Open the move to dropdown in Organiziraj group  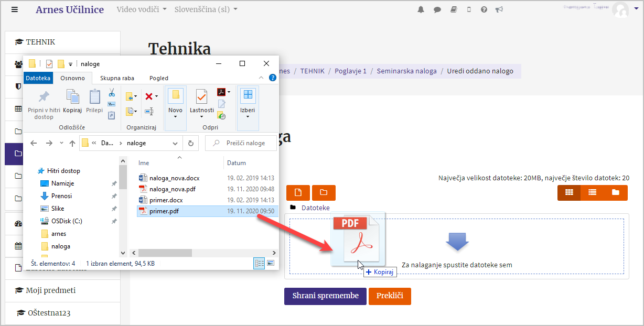click(x=132, y=96)
